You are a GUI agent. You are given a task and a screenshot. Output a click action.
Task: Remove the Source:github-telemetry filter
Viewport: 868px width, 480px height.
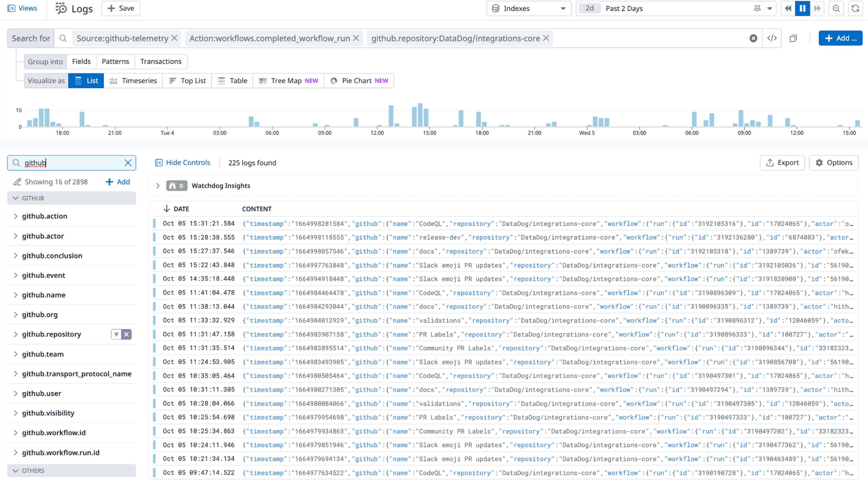click(174, 38)
